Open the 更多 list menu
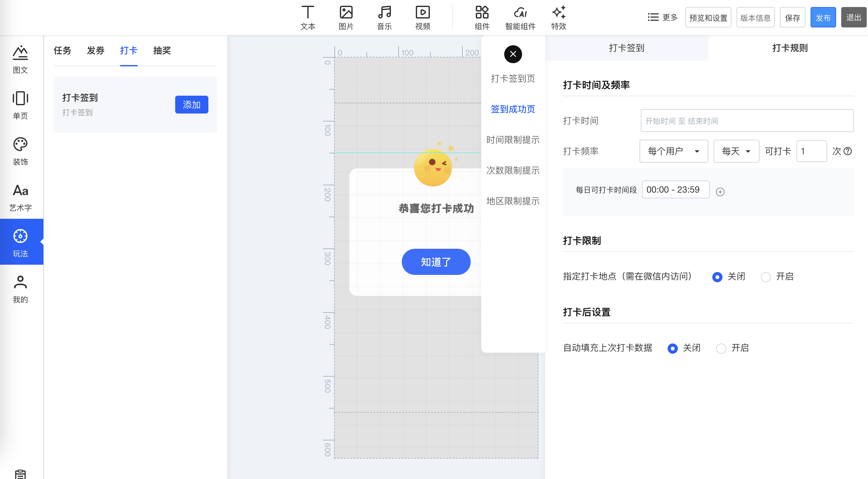 coord(662,17)
